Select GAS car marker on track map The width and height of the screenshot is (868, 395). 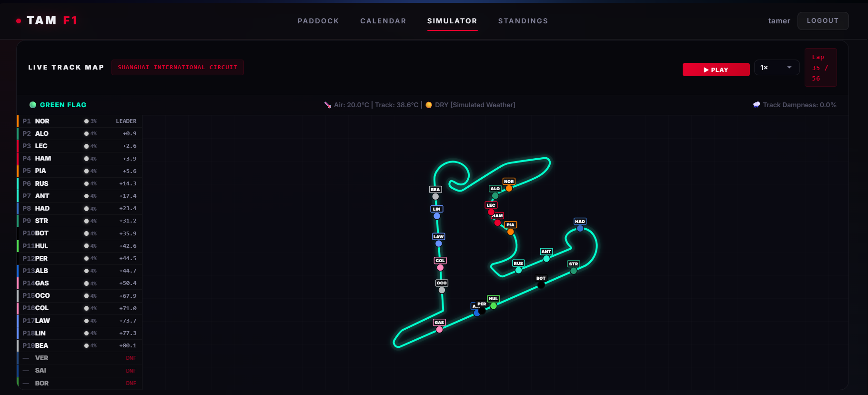(x=439, y=329)
